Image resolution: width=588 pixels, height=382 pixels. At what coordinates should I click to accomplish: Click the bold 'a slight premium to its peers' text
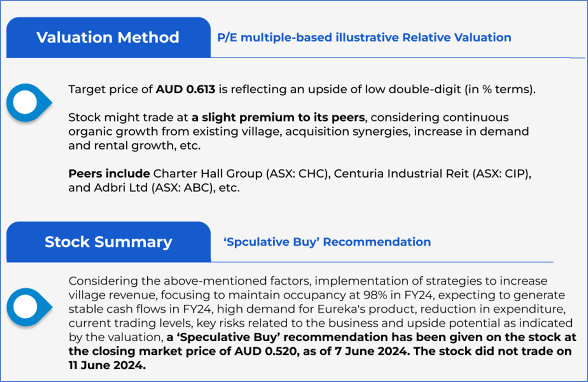(278, 117)
